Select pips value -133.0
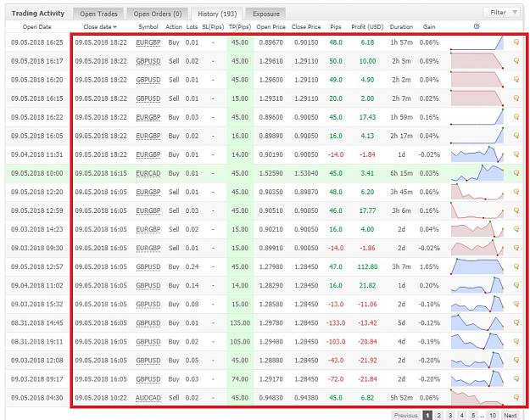This screenshot has height=420, width=530. (x=336, y=322)
